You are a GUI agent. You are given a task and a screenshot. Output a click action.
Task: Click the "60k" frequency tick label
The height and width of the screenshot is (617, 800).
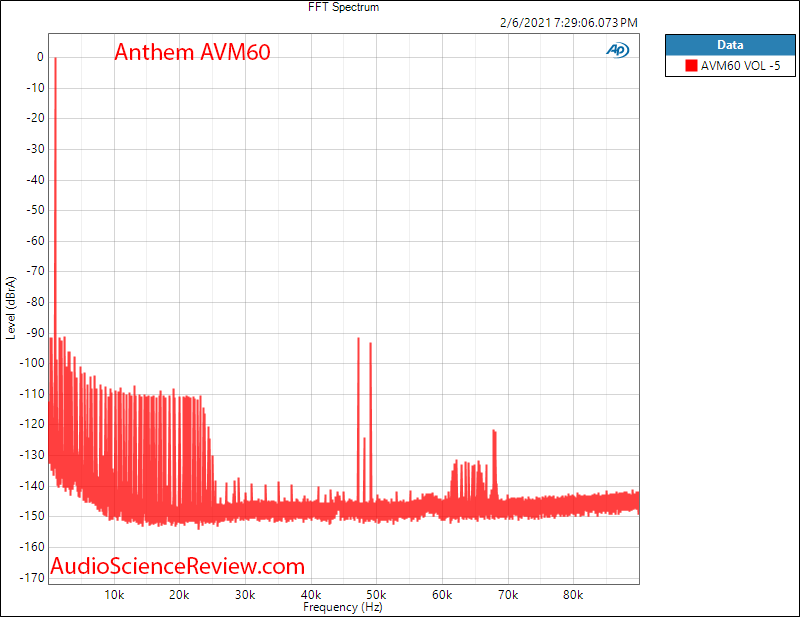tap(442, 595)
